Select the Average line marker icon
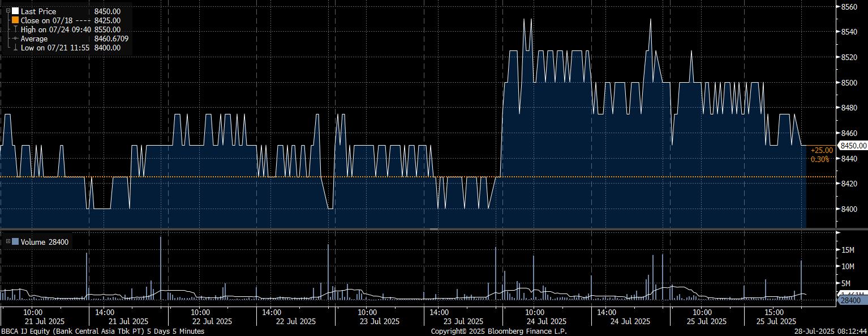 coord(15,39)
